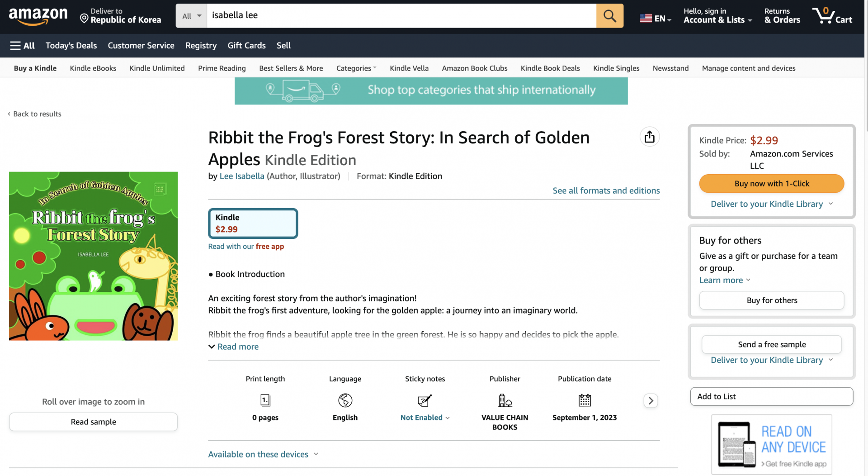
Task: Click the search input field
Action: click(401, 16)
